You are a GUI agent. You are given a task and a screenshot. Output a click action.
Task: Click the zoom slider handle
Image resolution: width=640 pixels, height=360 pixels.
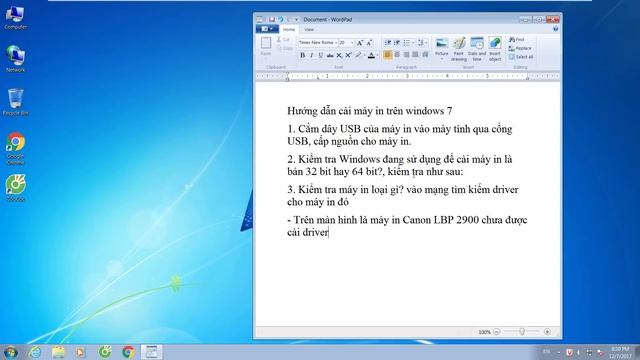(522, 332)
